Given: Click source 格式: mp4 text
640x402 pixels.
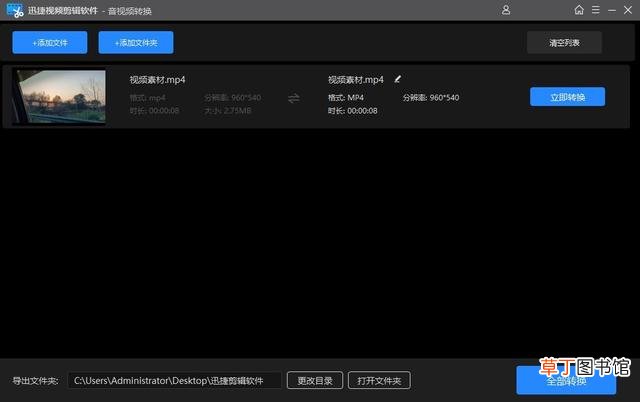Looking at the screenshot, I should (147, 98).
